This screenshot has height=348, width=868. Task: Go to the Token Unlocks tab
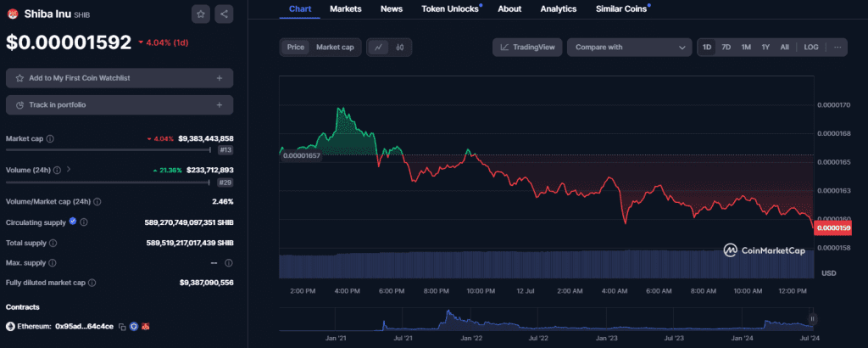449,8
